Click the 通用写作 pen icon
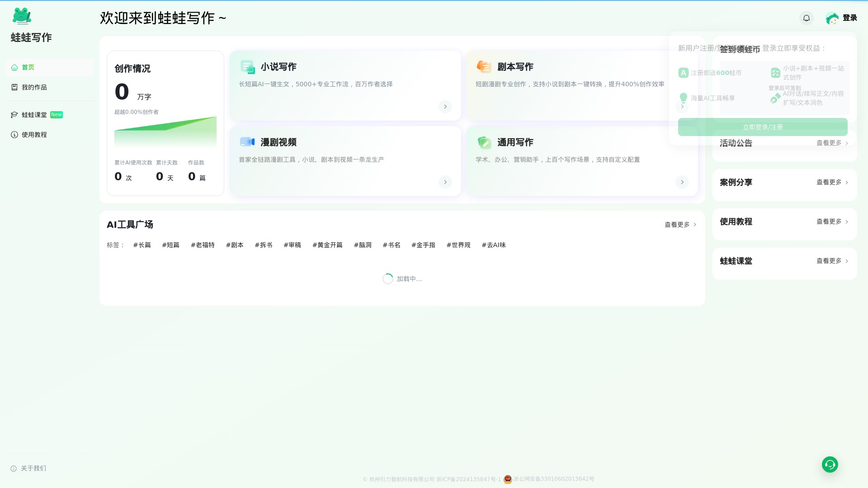The image size is (868, 488). 484,142
